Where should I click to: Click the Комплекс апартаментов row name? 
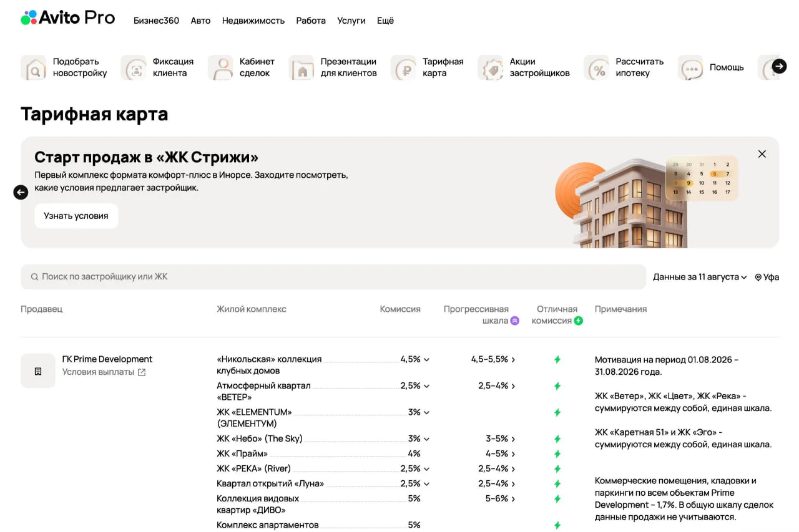(268, 525)
